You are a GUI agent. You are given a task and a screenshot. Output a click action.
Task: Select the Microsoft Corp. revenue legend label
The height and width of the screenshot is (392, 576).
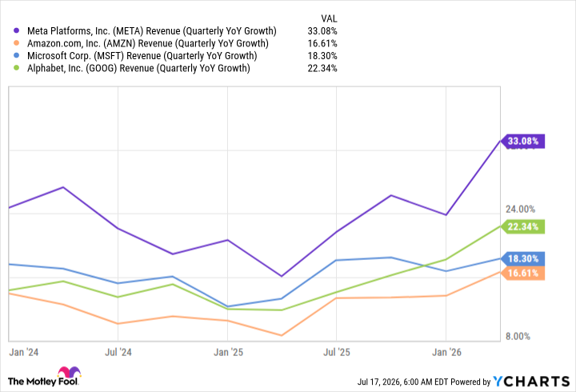tap(142, 56)
